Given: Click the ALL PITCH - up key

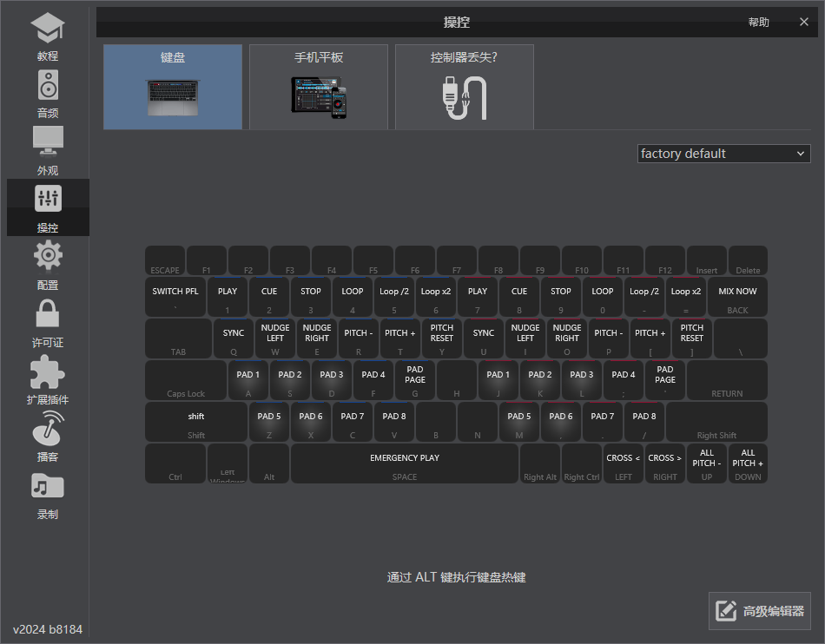Looking at the screenshot, I should coord(706,463).
